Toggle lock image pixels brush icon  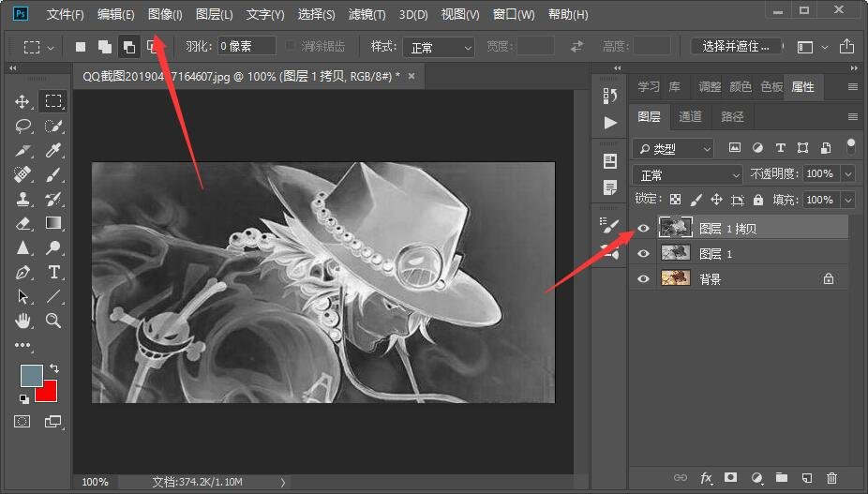696,200
